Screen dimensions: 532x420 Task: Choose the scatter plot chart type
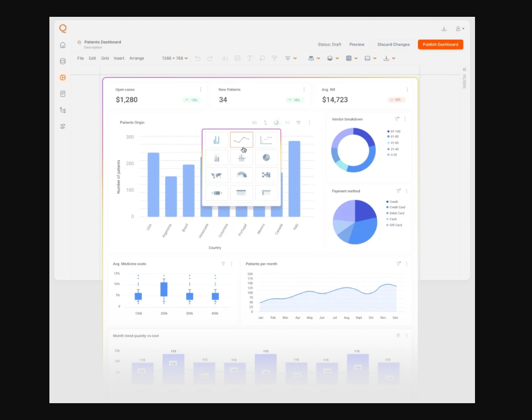[266, 140]
